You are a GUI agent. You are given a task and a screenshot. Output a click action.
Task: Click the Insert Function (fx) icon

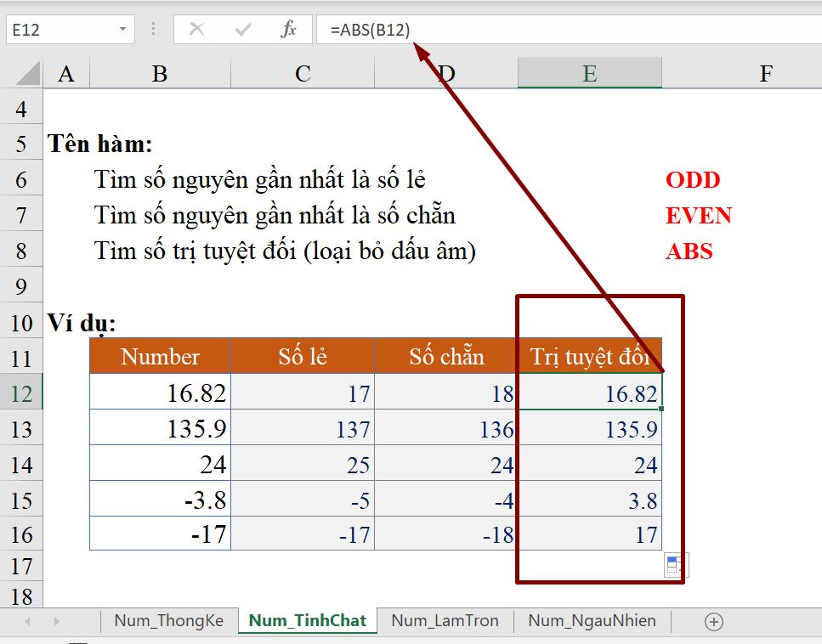click(x=288, y=28)
